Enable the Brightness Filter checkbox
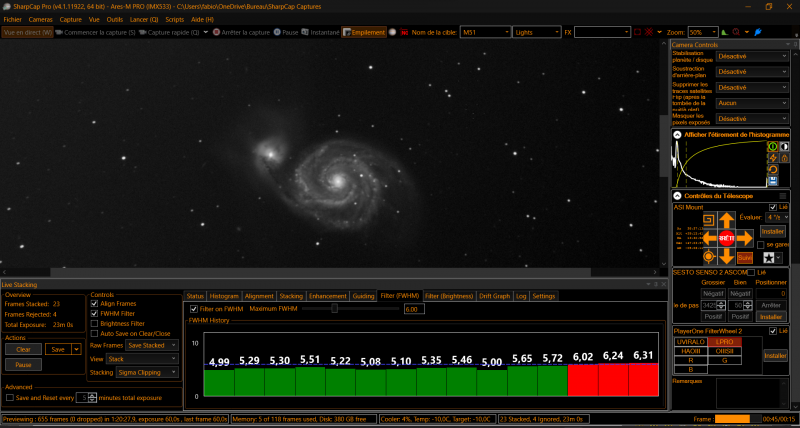The image size is (800, 428). click(x=94, y=323)
